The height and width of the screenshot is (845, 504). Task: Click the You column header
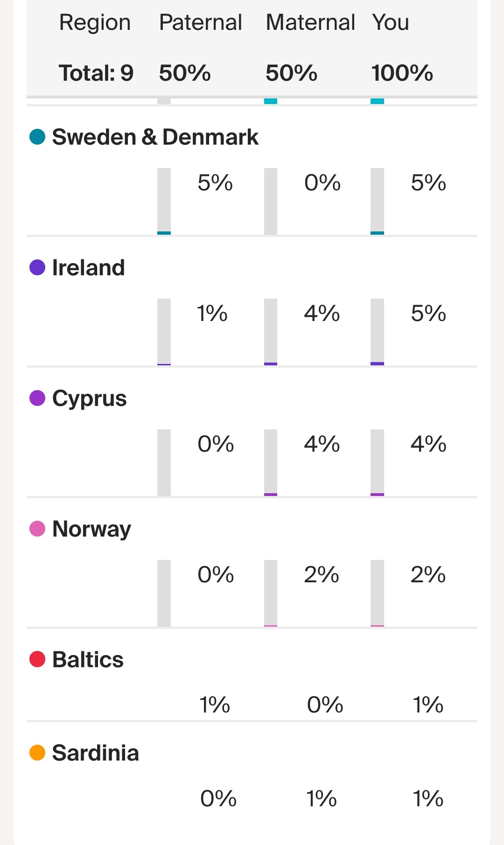click(x=390, y=22)
